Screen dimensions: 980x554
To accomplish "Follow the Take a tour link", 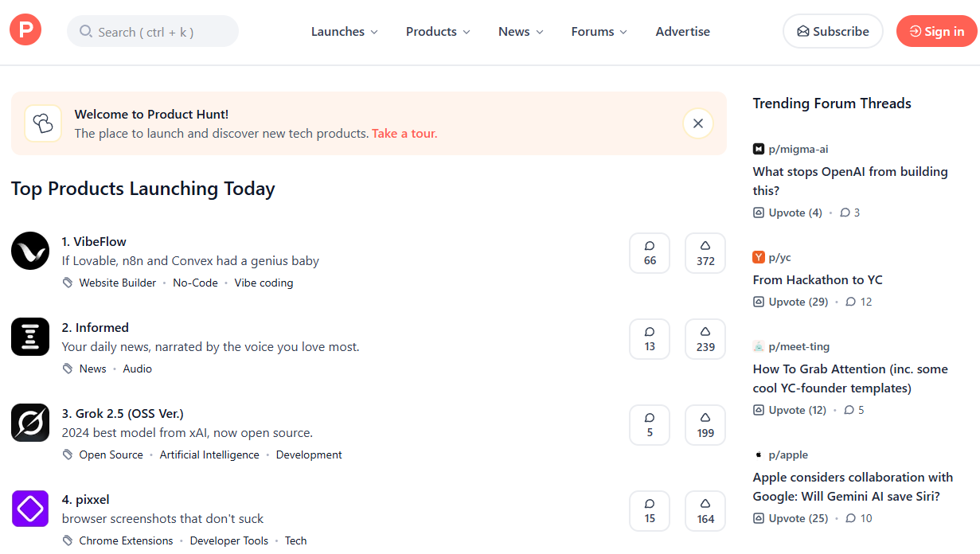I will point(404,133).
